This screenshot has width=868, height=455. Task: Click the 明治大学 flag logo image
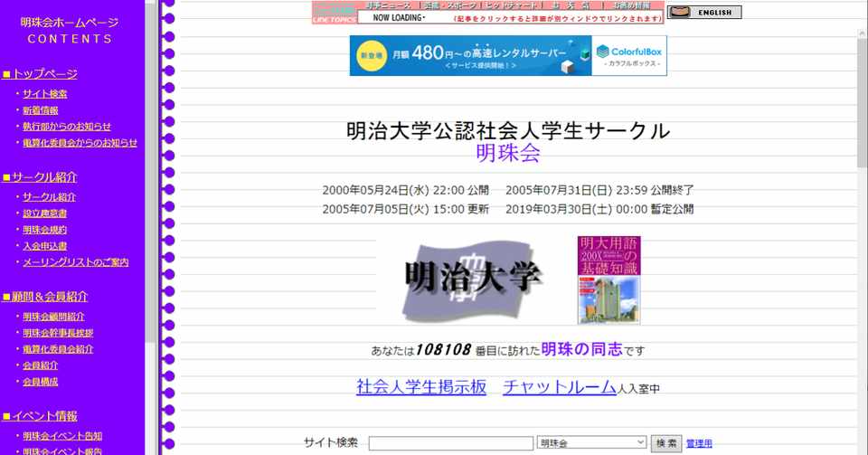(472, 280)
